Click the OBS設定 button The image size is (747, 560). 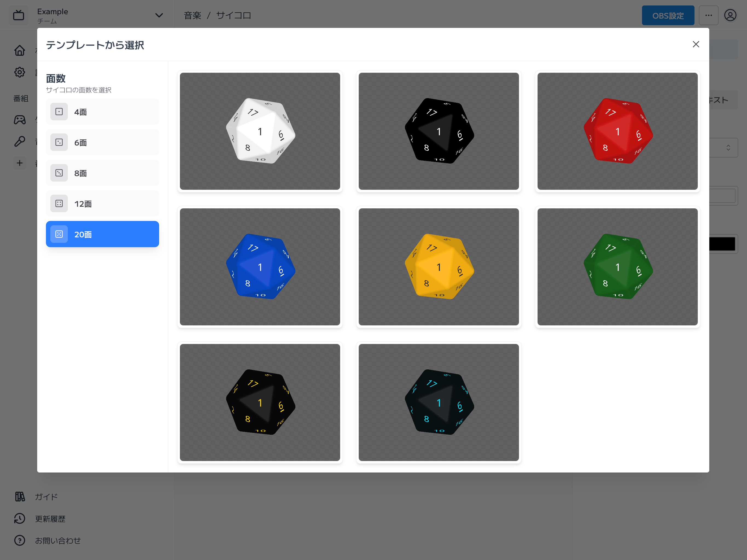[x=668, y=16]
